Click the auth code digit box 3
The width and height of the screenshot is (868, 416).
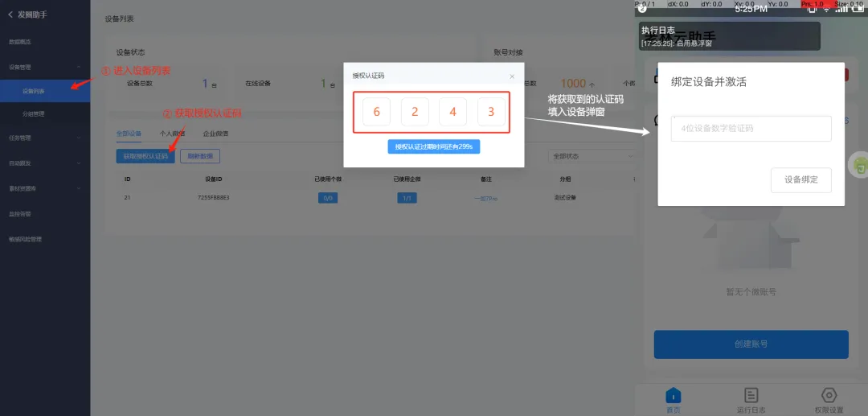click(491, 112)
